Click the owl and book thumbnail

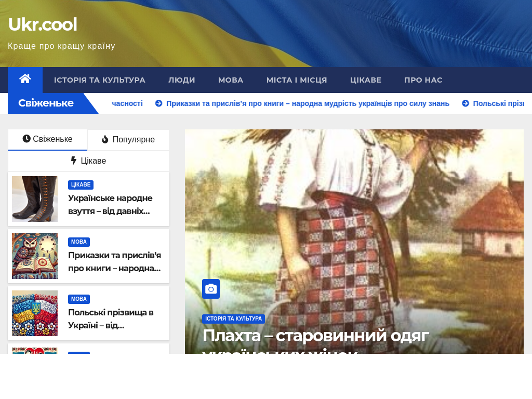(x=35, y=256)
